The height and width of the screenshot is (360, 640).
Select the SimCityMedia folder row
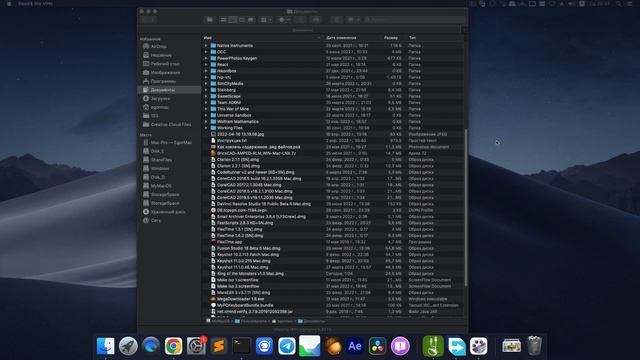(x=333, y=84)
